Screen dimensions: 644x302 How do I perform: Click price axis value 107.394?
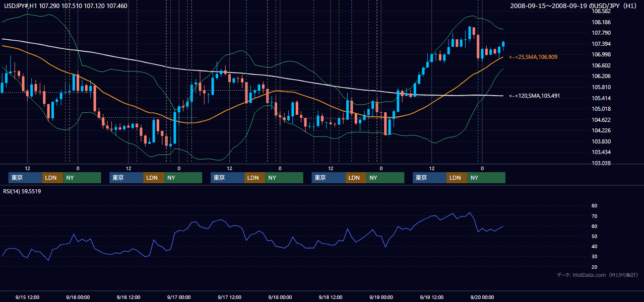(601, 44)
